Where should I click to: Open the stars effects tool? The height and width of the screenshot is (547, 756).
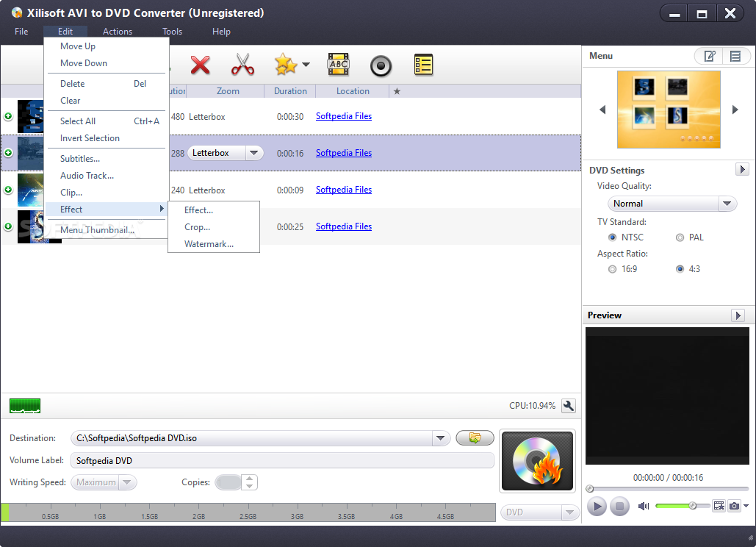click(285, 65)
